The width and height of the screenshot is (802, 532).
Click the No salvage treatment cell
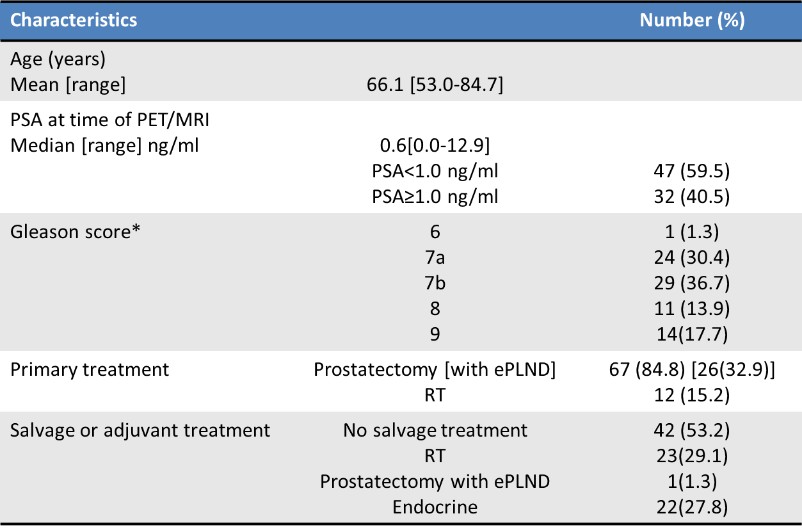(435, 430)
